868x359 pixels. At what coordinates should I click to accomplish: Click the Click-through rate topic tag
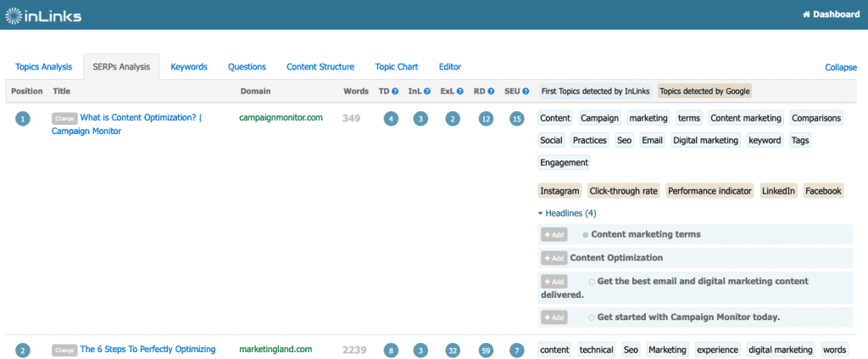(624, 191)
